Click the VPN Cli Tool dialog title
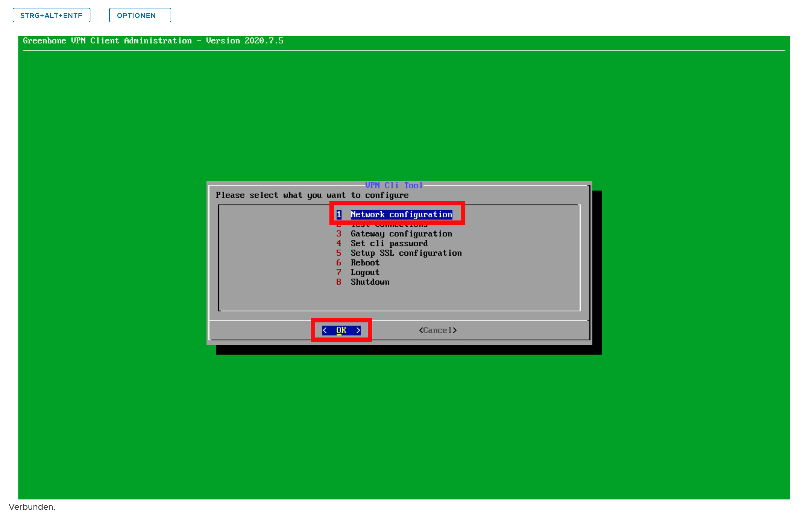This screenshot has width=812, height=526. (x=394, y=185)
